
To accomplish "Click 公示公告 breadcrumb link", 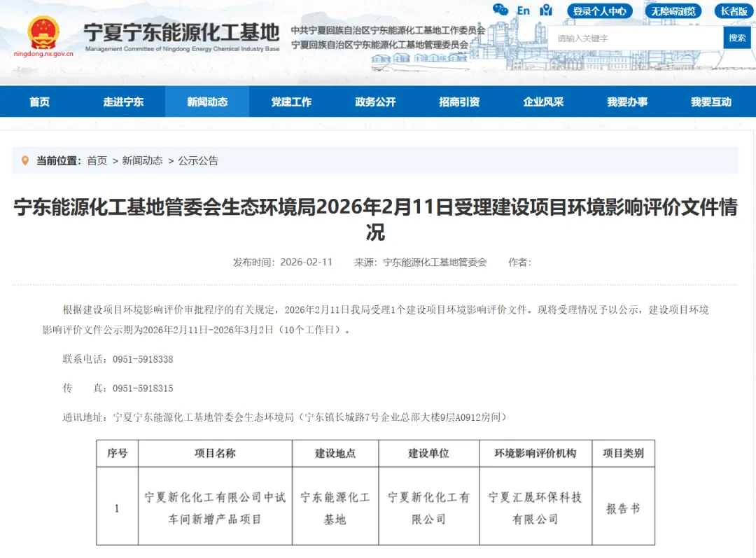I will (198, 160).
